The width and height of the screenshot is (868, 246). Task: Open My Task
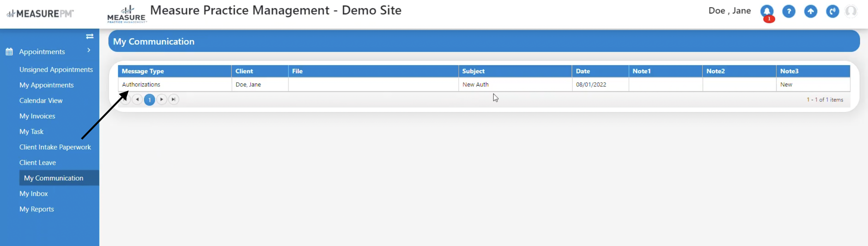pyautogui.click(x=31, y=132)
